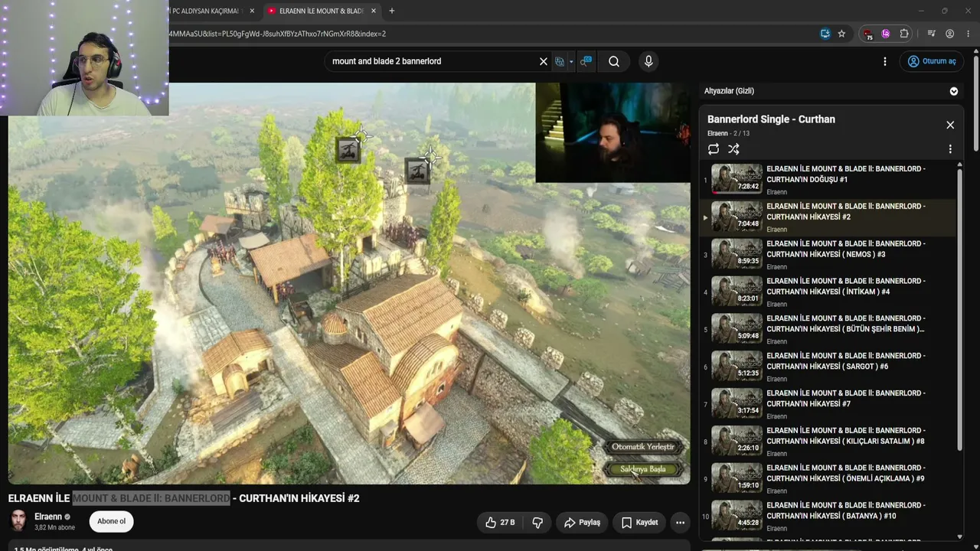Bookmark this page with the star icon
The height and width of the screenshot is (551, 980).
pyautogui.click(x=841, y=34)
